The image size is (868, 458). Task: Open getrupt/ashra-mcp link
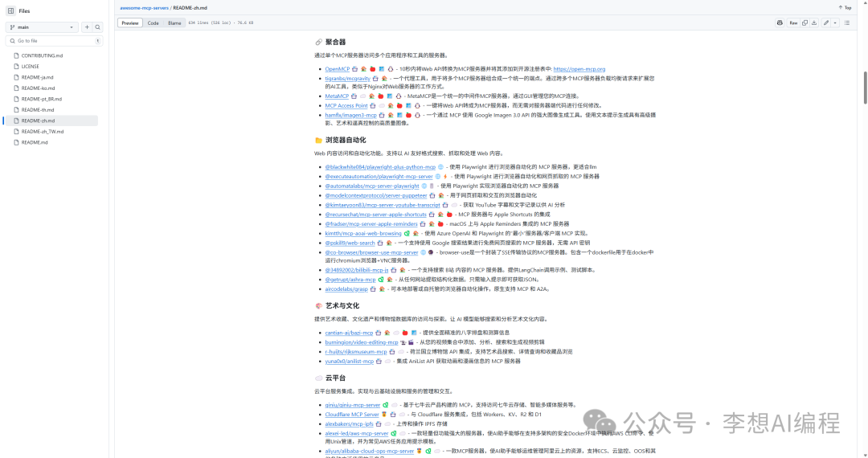(350, 280)
